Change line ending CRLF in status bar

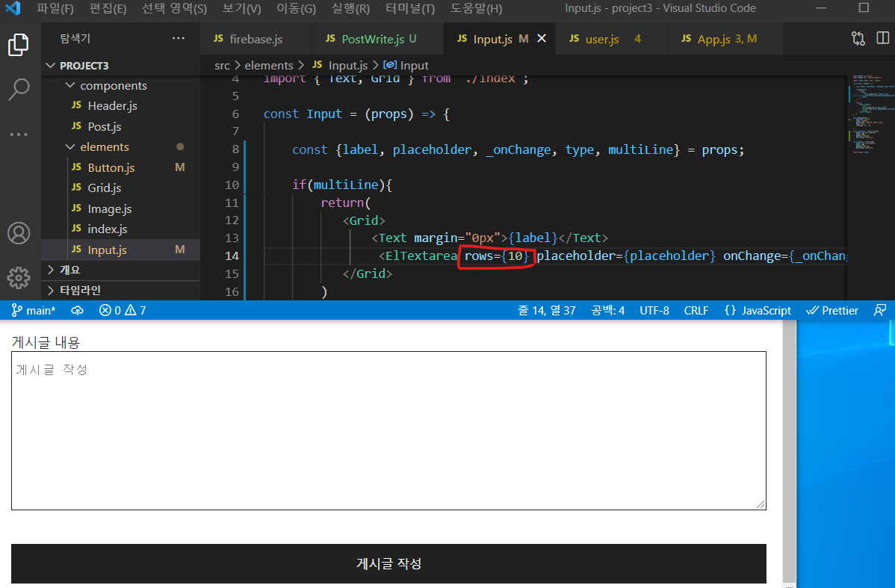(696, 311)
